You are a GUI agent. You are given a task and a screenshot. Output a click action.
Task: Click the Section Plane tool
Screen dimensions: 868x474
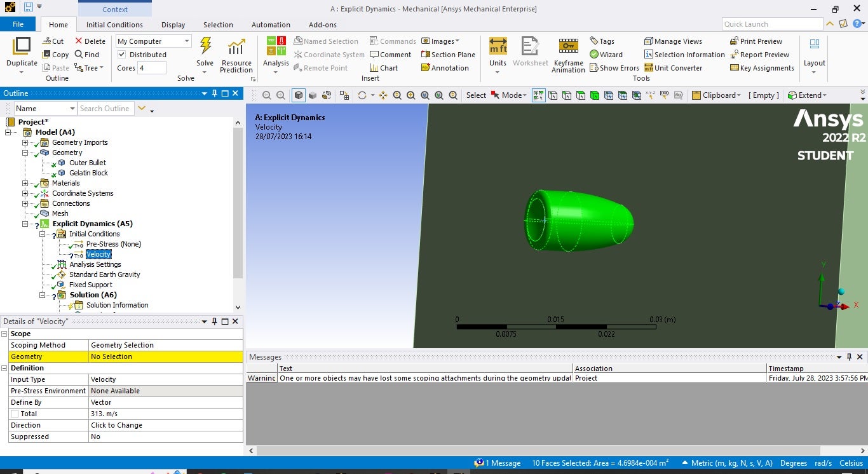pos(448,55)
